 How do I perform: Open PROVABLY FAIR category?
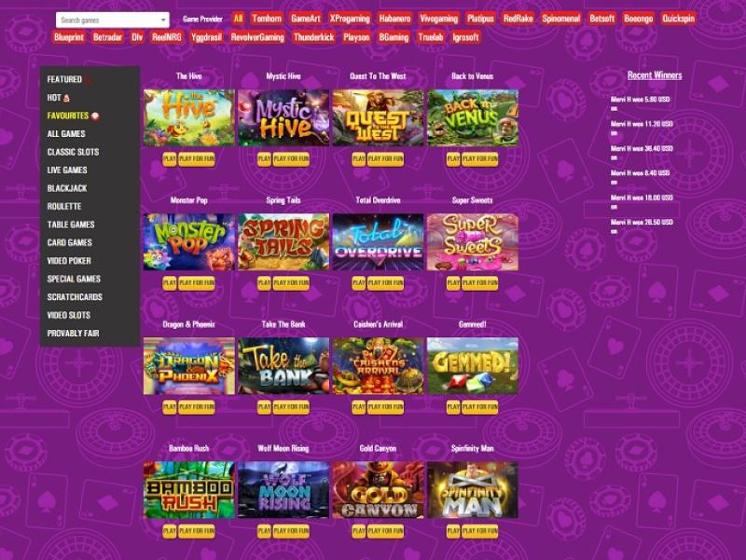74,334
